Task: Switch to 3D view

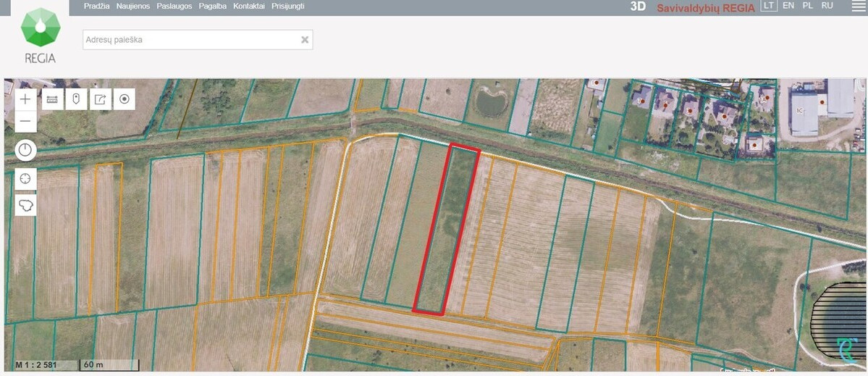Action: (x=638, y=7)
